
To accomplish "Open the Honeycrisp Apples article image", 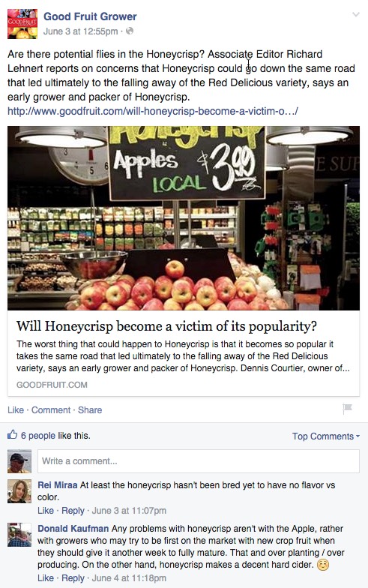I will pyautogui.click(x=184, y=217).
